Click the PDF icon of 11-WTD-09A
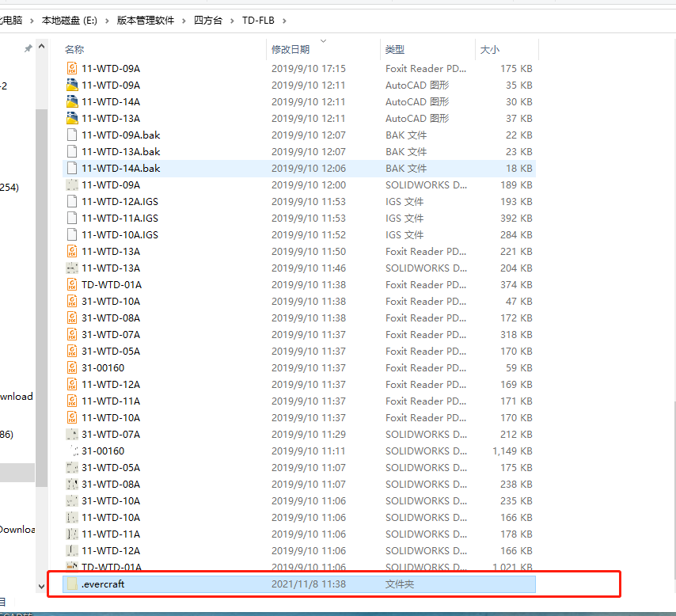Screen dimensions: 676x616 click(72, 69)
